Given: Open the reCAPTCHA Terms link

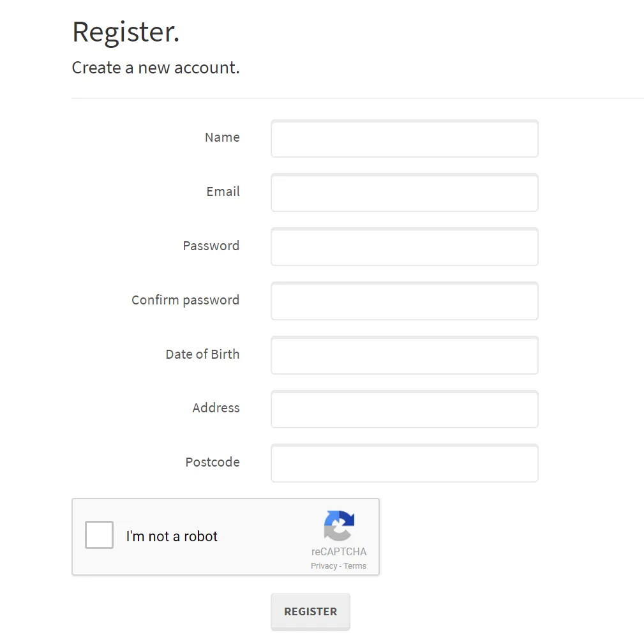Looking at the screenshot, I should coord(355,566).
